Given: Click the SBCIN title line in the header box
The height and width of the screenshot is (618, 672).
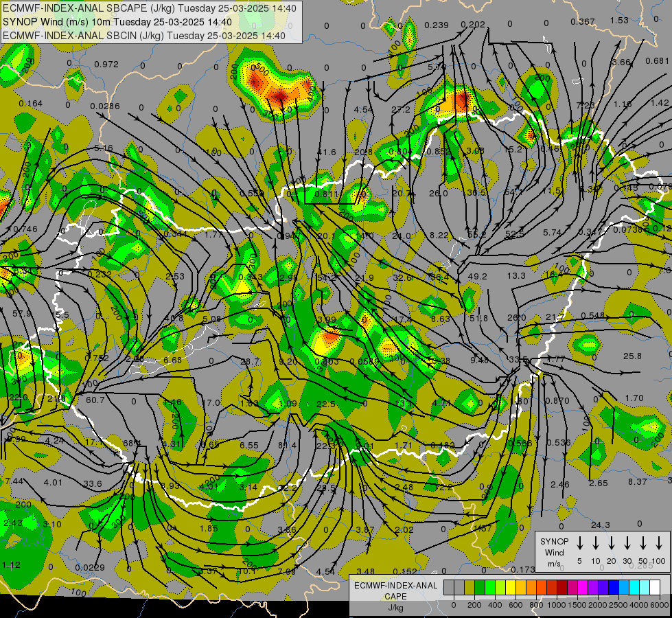Looking at the screenshot, I should (x=143, y=36).
